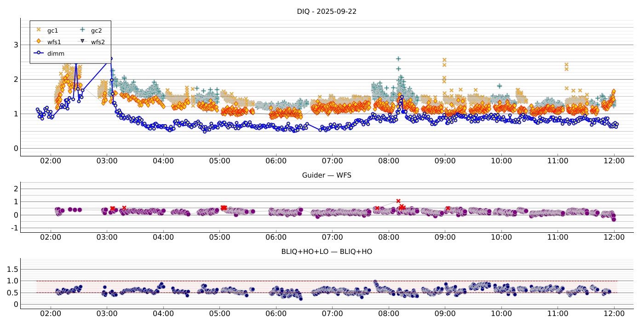Click the lower dashed red threshold line at 0.5

pos(327,293)
